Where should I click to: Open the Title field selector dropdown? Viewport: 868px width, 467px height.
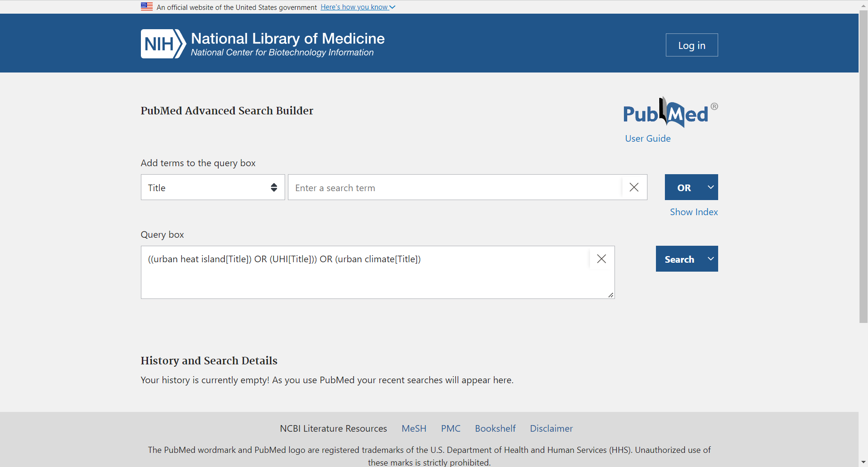coord(213,187)
